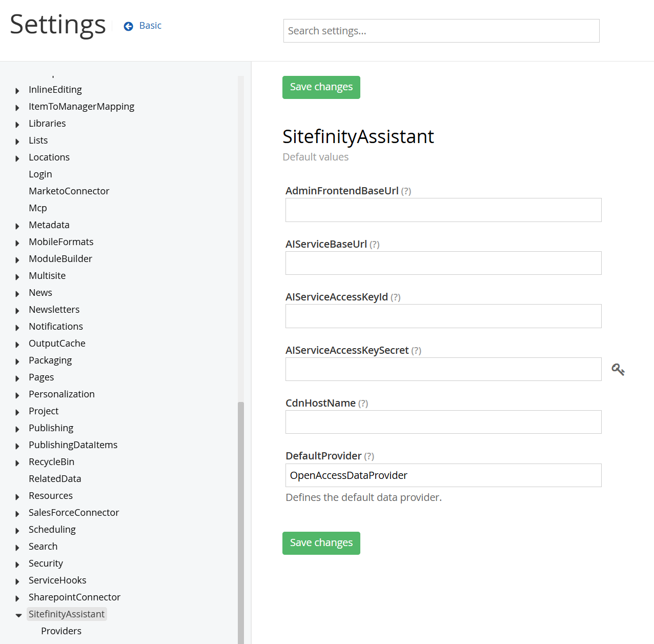654x644 pixels.
Task: Expand the InlineEditing tree node
Action: pyautogui.click(x=17, y=91)
